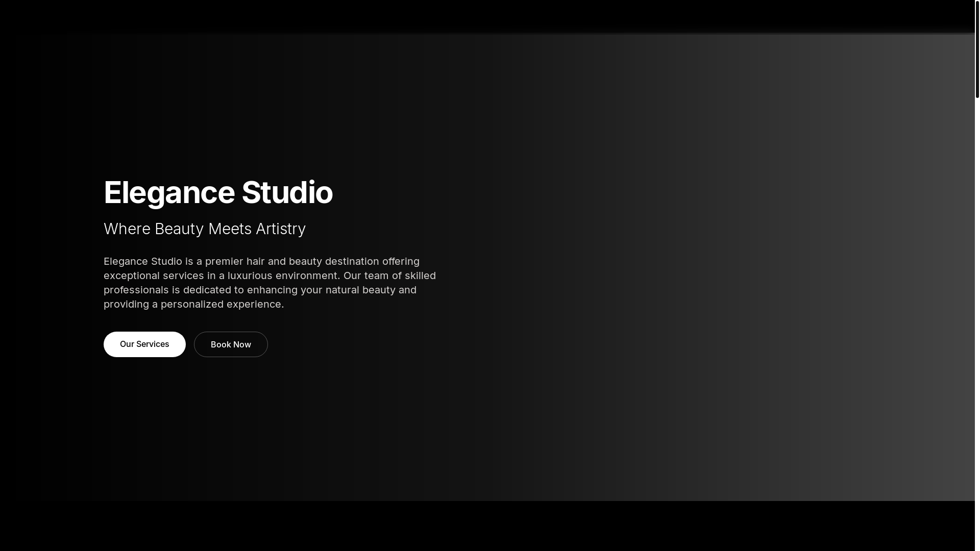Image resolution: width=980 pixels, height=551 pixels.
Task: Click the vertical page scrollbar thumb
Action: click(x=977, y=49)
